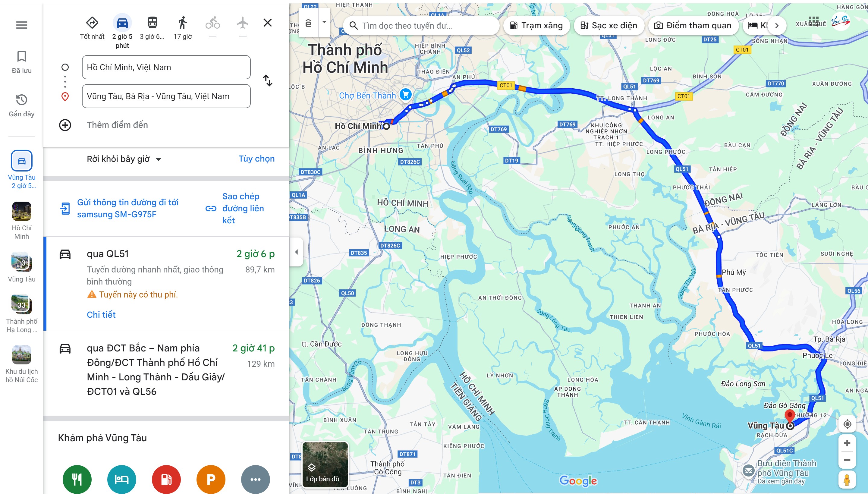
Task: Expand the Rời khỏi bây giờ dropdown
Action: point(124,159)
